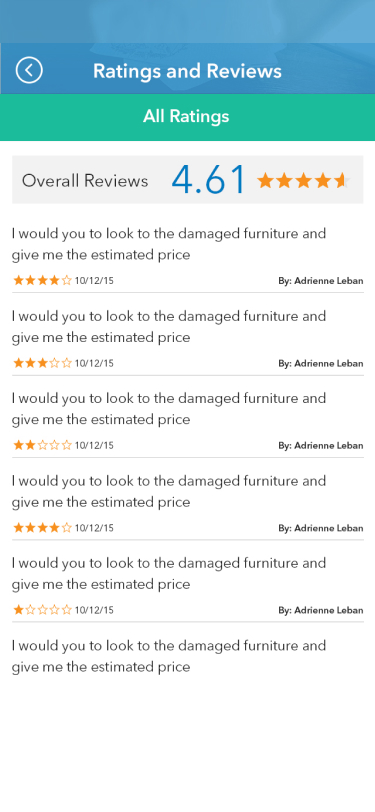375x812 pixels.
Task: Tap the one-star rating of fifth review
Action: coord(42,610)
